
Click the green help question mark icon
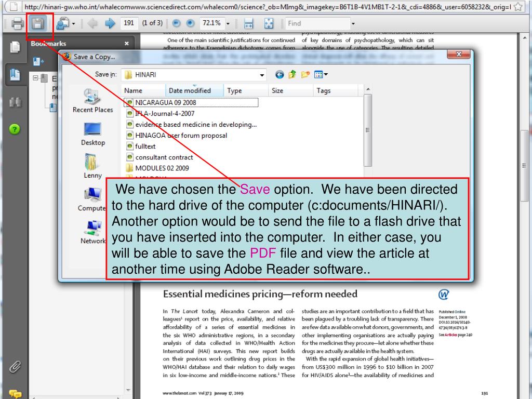(x=15, y=129)
